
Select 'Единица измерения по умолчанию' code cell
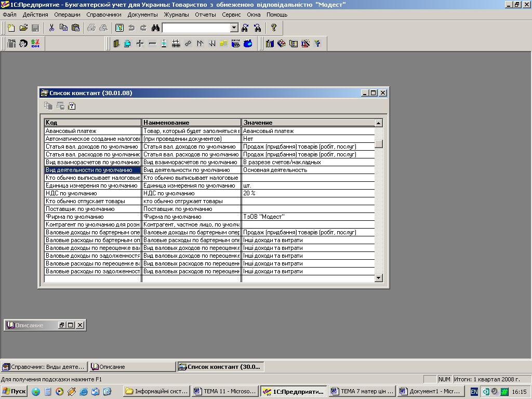pyautogui.click(x=92, y=185)
